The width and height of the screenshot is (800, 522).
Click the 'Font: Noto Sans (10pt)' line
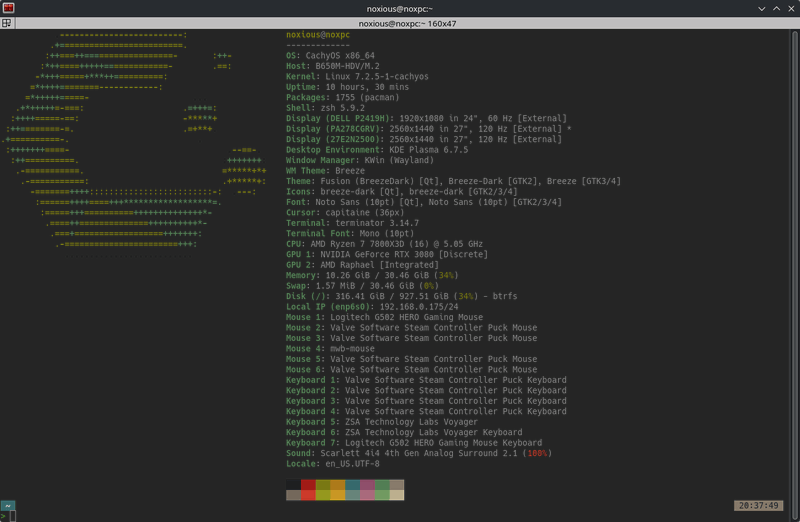point(423,202)
